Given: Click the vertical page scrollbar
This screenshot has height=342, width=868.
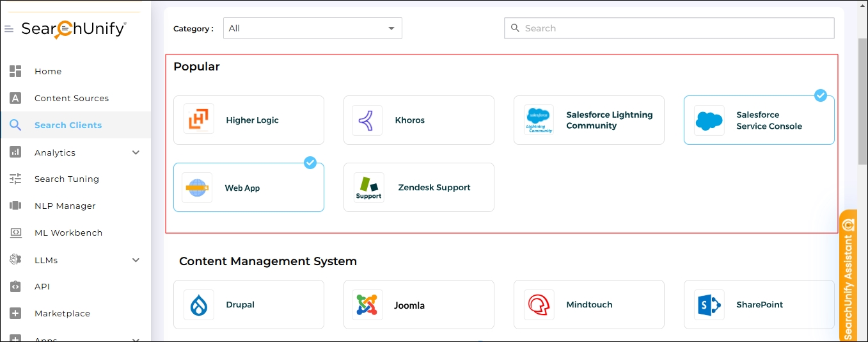Looking at the screenshot, I should tap(862, 102).
